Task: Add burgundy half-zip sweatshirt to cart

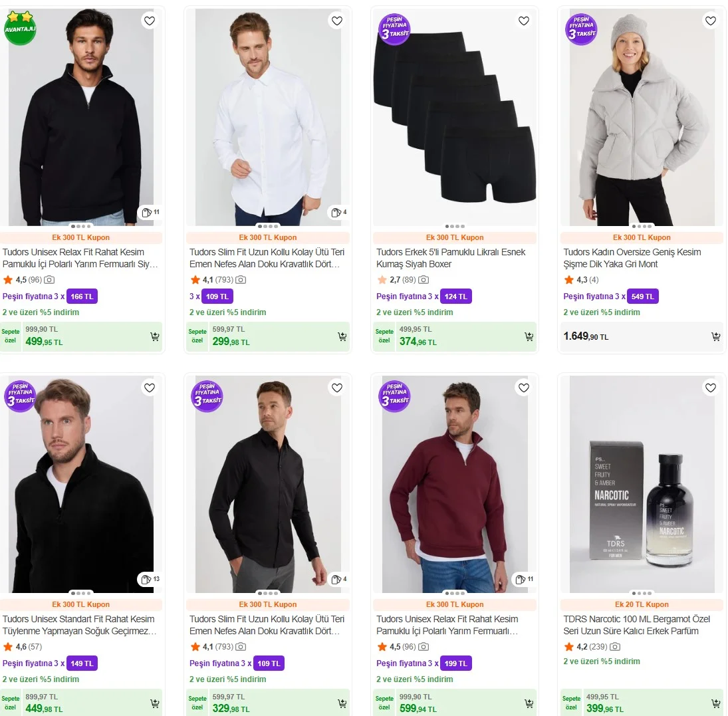Action: point(529,703)
